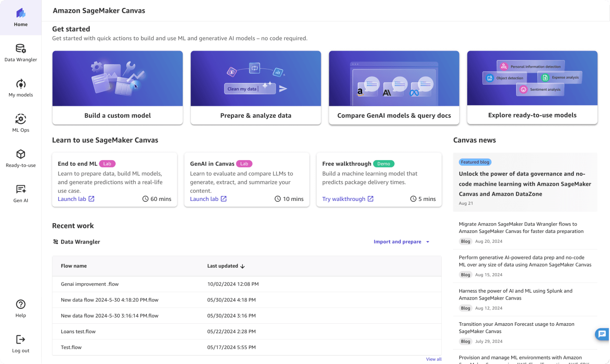The image size is (610, 364).
Task: Open Transition Amazon Forecast usage blog post
Action: (516, 328)
